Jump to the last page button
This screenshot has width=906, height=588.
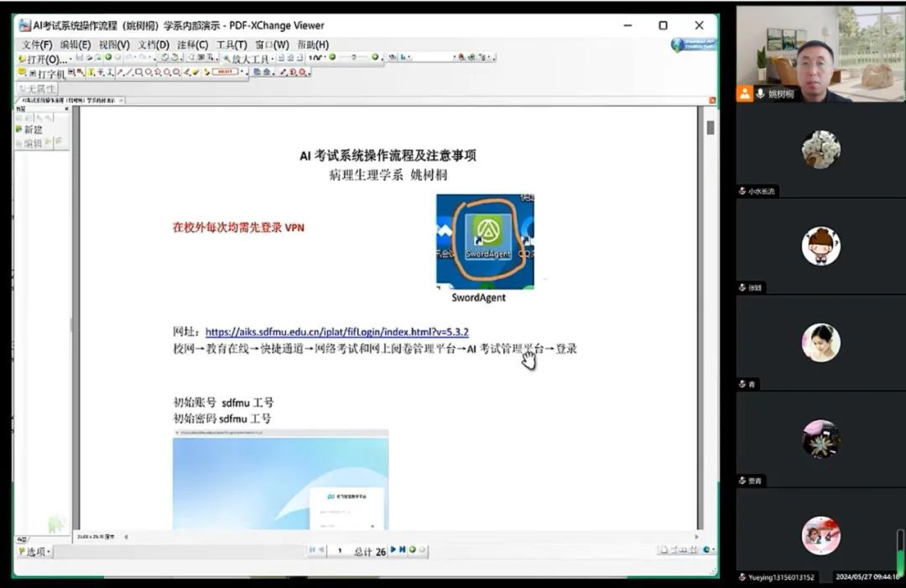403,550
